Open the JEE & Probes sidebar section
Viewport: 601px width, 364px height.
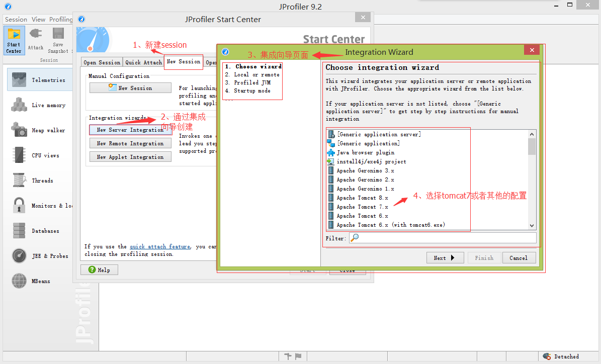pyautogui.click(x=40, y=256)
